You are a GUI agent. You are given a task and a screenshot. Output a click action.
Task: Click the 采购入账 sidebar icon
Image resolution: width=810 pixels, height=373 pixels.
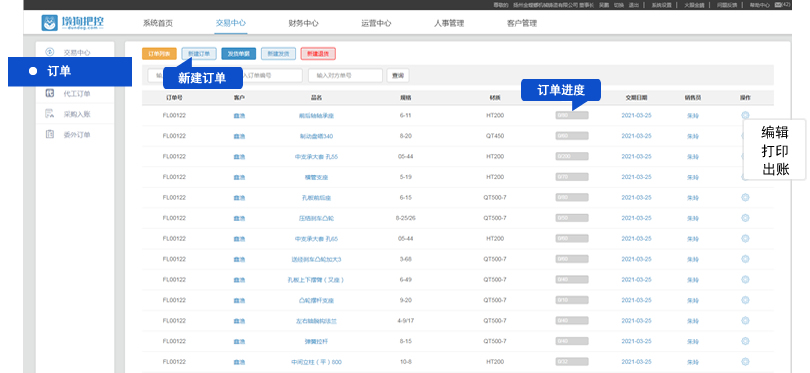tap(50, 114)
